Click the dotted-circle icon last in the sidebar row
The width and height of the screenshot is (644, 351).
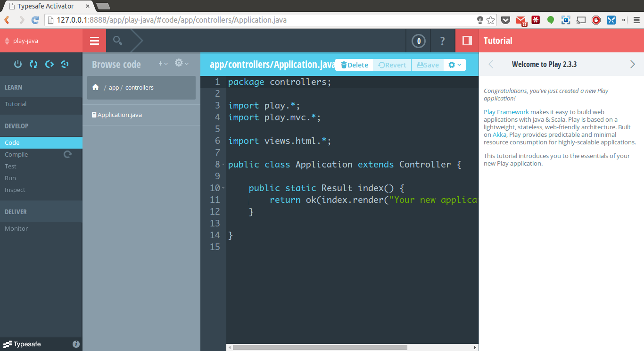point(65,64)
